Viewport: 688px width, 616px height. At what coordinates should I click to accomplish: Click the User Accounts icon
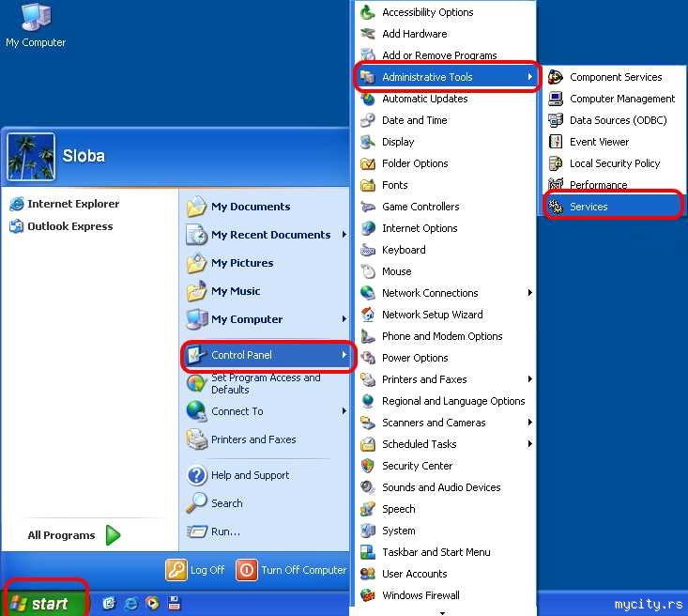click(368, 574)
